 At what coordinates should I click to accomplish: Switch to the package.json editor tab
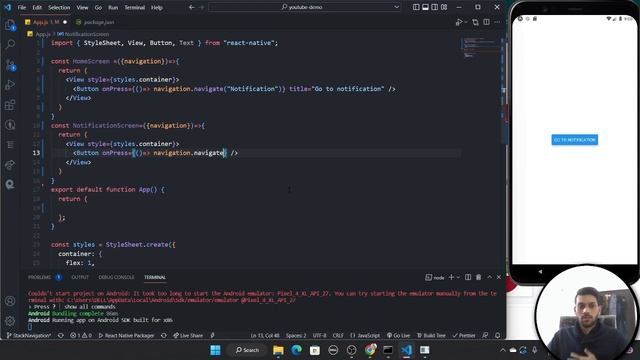click(95, 22)
